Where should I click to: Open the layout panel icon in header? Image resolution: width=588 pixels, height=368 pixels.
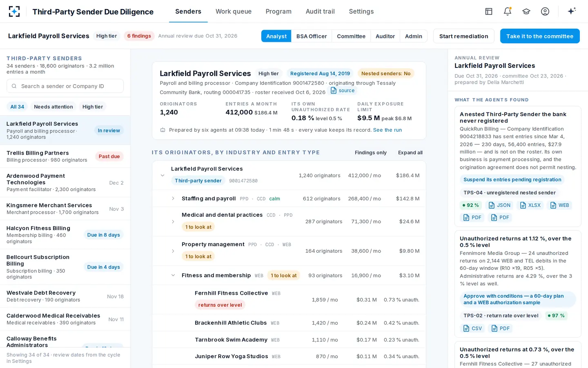coord(489,11)
